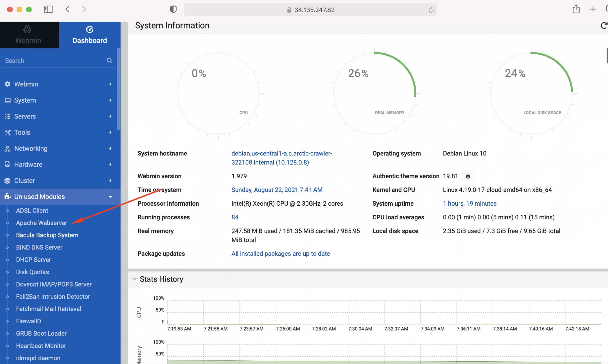Viewport: 608px width, 364px height.
Task: Click the CPU usage gauge
Action: [218, 94]
